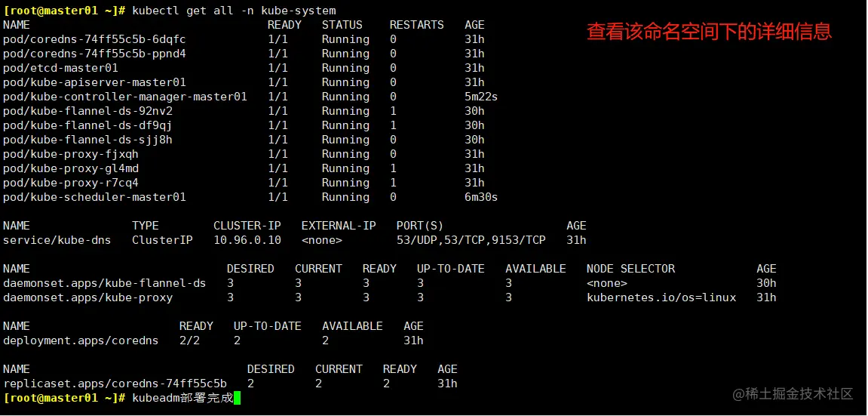Image resolution: width=868 pixels, height=416 pixels.
Task: Click pod/kube-proxy-gl4md name
Action: point(70,168)
